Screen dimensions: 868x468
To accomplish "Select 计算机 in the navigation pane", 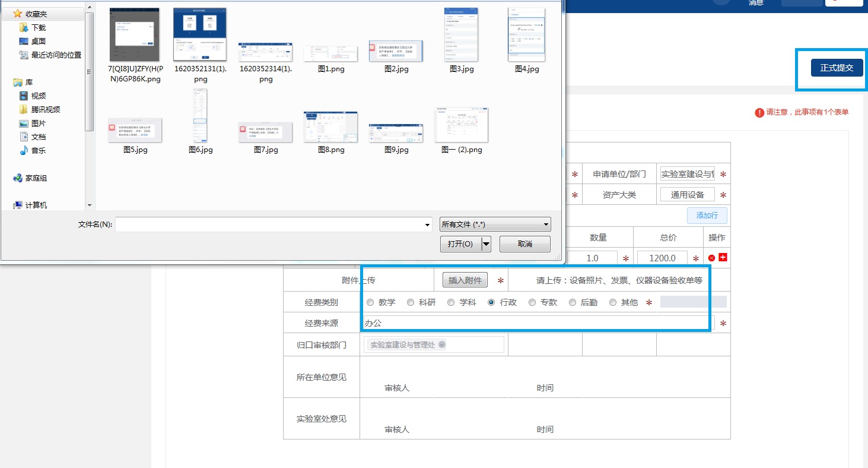I will point(36,205).
